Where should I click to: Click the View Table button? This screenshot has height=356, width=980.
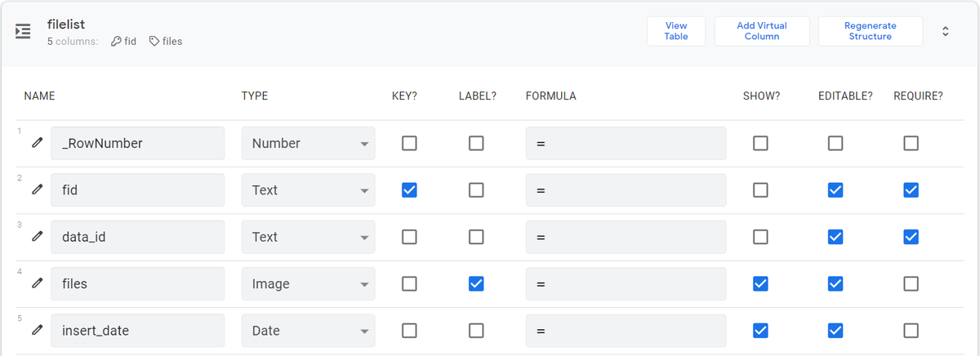tap(675, 31)
